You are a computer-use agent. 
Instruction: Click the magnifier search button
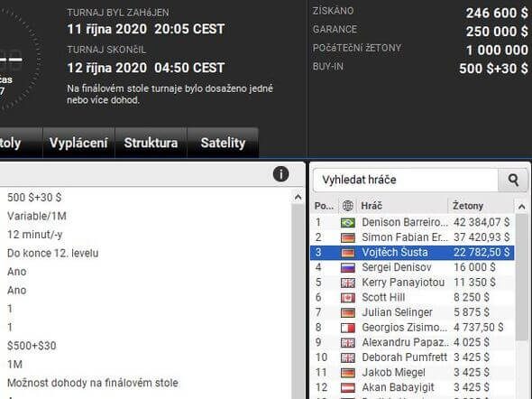pos(513,180)
